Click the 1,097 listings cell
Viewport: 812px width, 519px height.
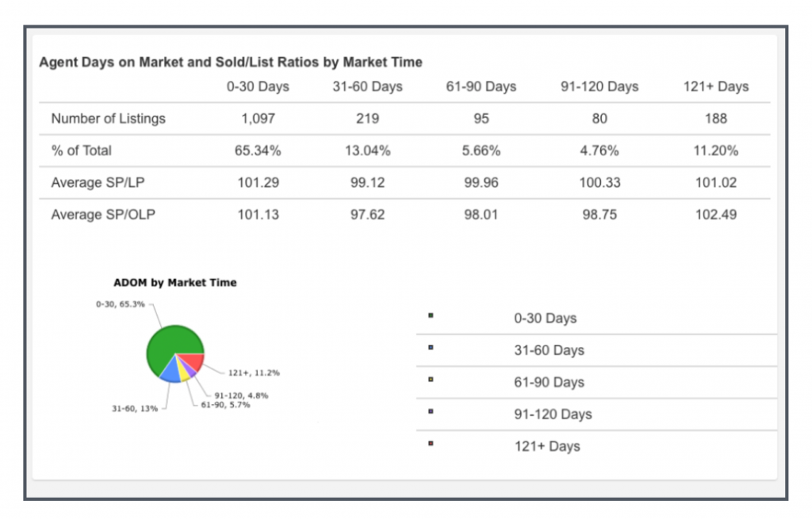tap(258, 119)
